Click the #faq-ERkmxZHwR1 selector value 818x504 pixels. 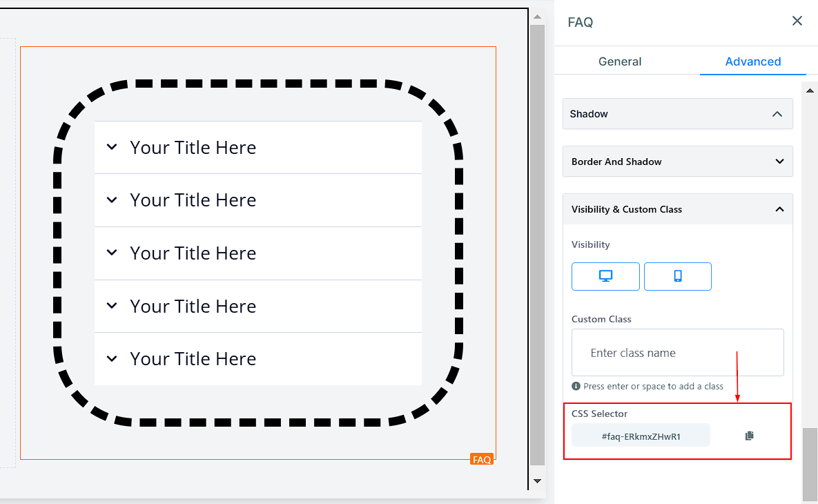point(641,436)
